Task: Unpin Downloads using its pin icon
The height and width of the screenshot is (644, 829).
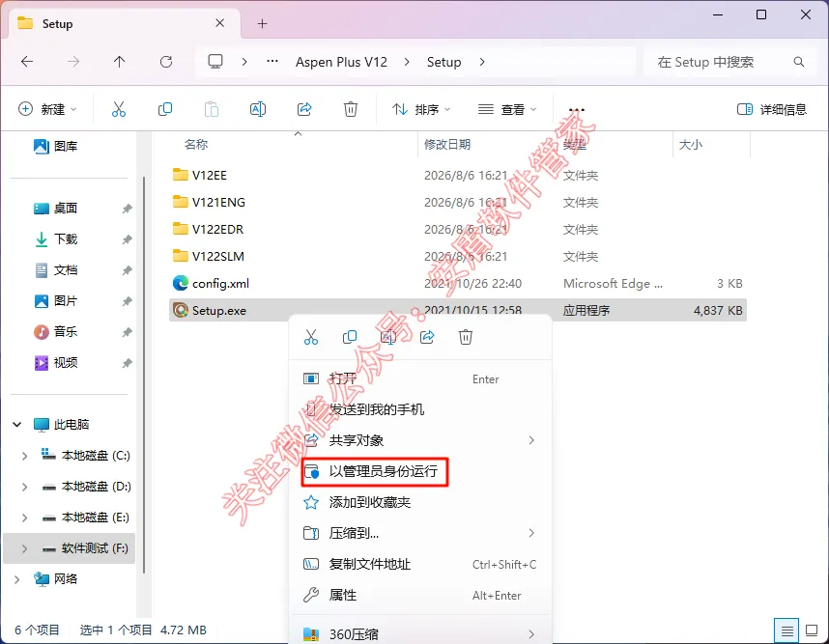Action: 127,239
